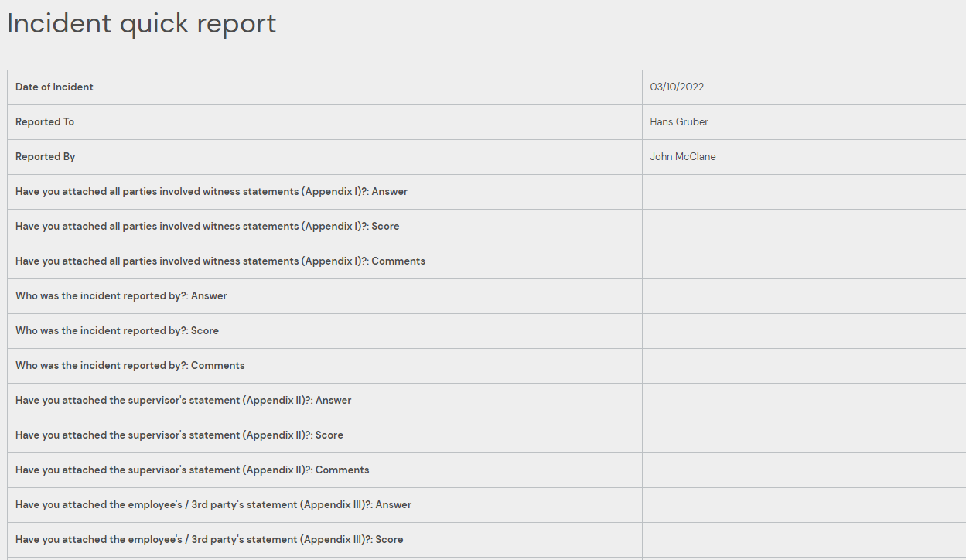Click the Incident quick report heading

pyautogui.click(x=142, y=24)
